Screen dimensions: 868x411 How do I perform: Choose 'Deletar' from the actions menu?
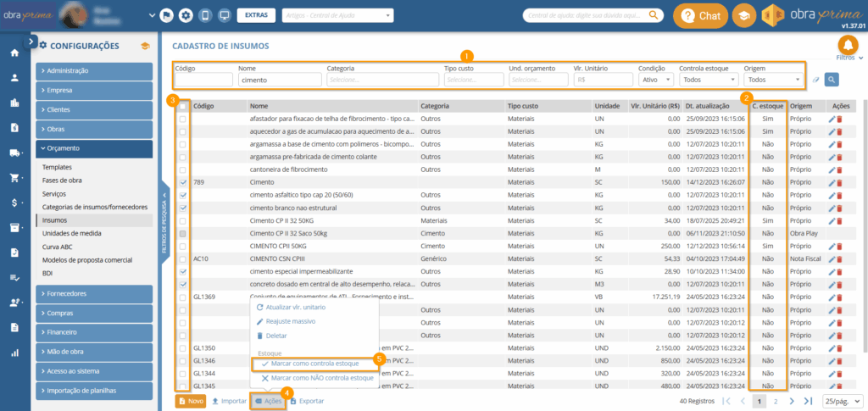click(272, 336)
